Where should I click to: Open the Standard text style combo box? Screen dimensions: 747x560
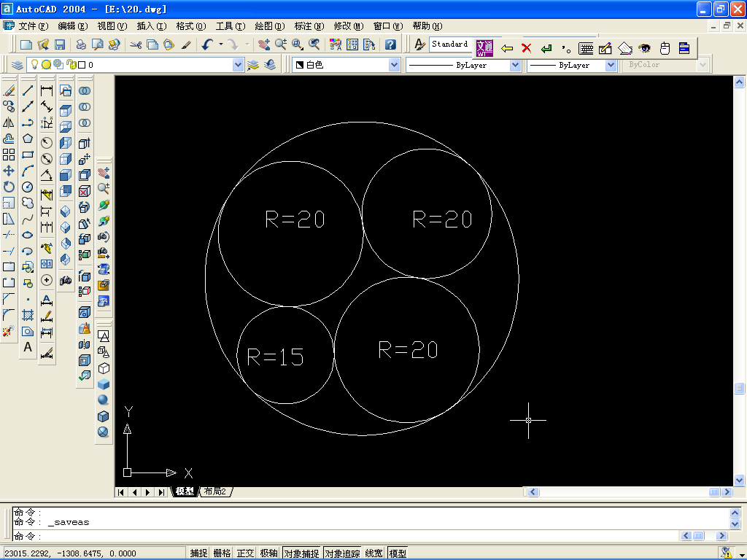pyautogui.click(x=449, y=44)
